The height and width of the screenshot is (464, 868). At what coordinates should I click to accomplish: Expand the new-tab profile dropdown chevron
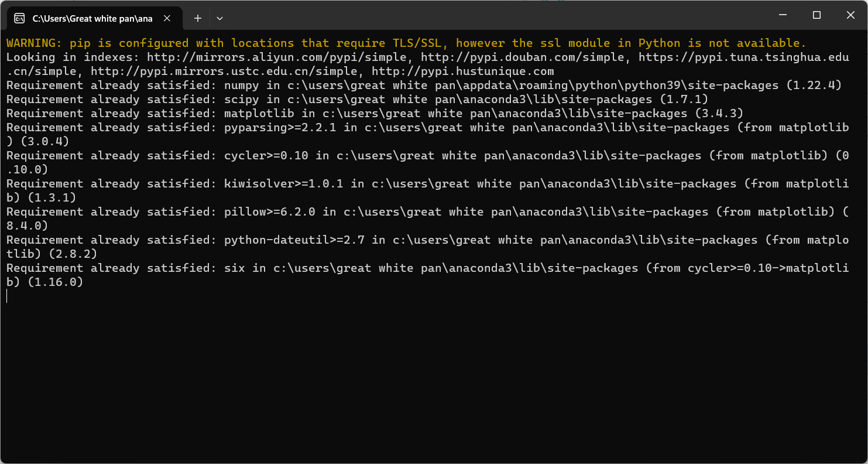[x=219, y=18]
